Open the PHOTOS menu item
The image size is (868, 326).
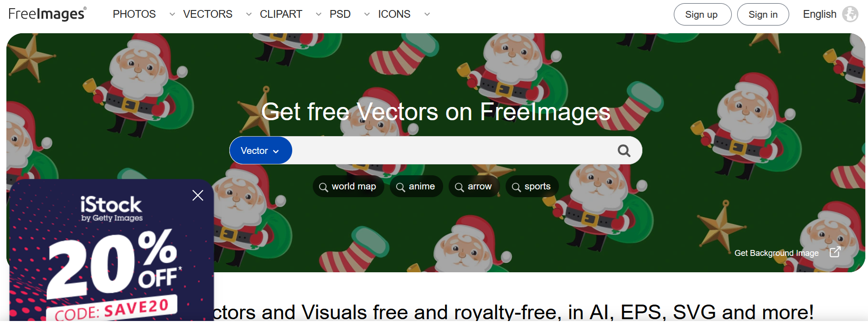134,14
